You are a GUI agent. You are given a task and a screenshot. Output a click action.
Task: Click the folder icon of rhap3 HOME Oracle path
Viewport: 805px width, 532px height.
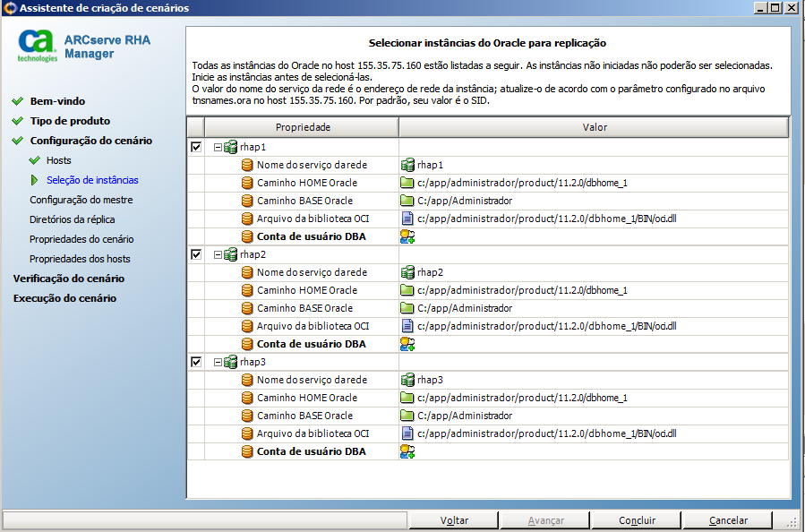pos(407,397)
